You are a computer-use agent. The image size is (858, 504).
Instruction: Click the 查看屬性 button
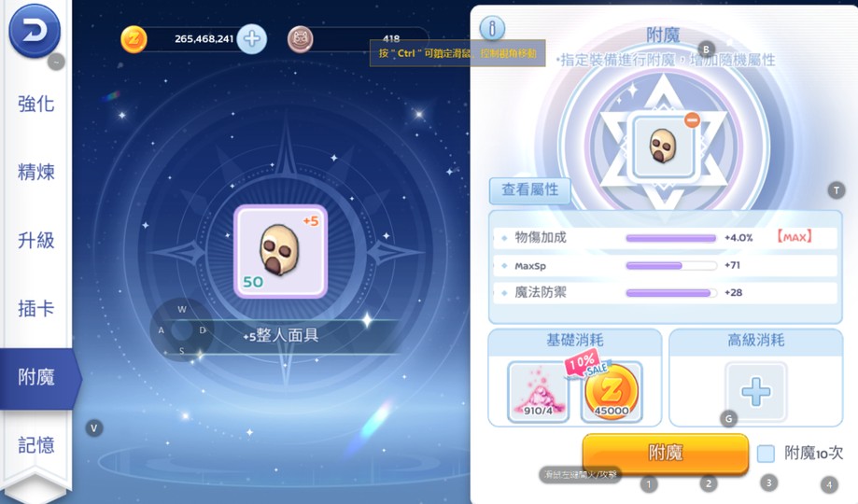point(529,189)
